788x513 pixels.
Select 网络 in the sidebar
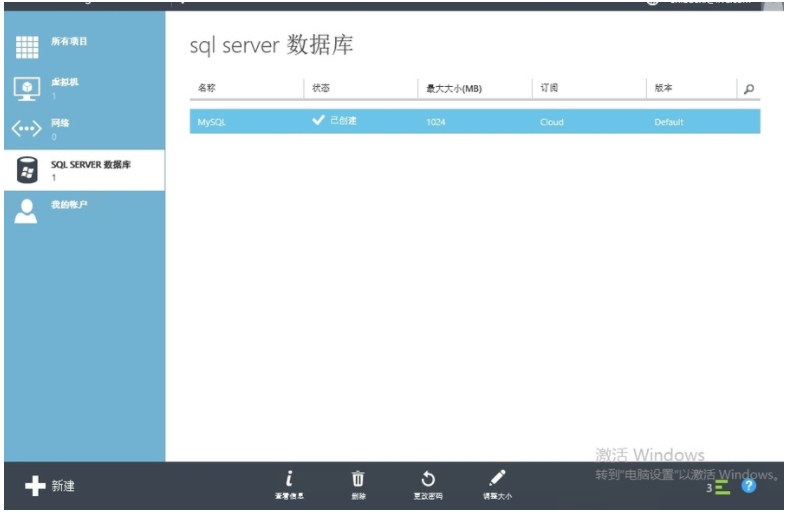[x=84, y=129]
